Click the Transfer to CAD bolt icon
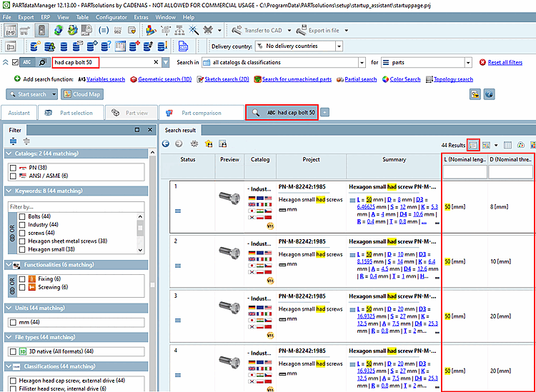Viewport: 536px width, 392px height. (237, 31)
